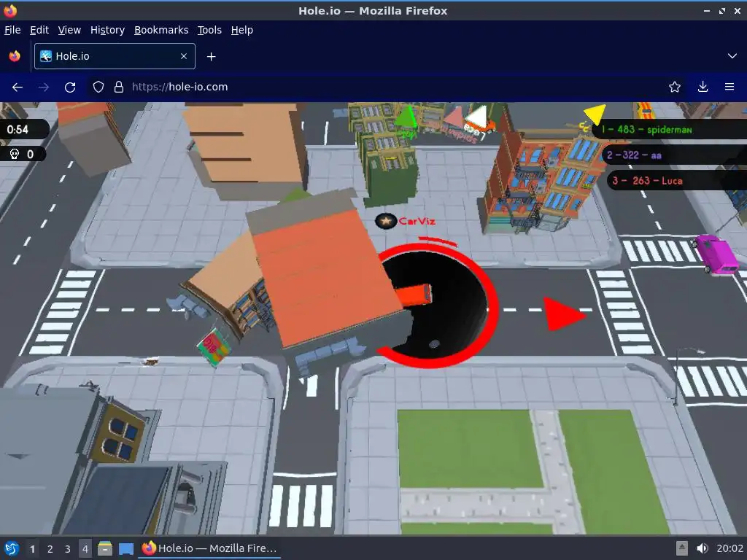Image resolution: width=747 pixels, height=560 pixels.
Task: Open the file manager taskbar icon
Action: [x=105, y=548]
